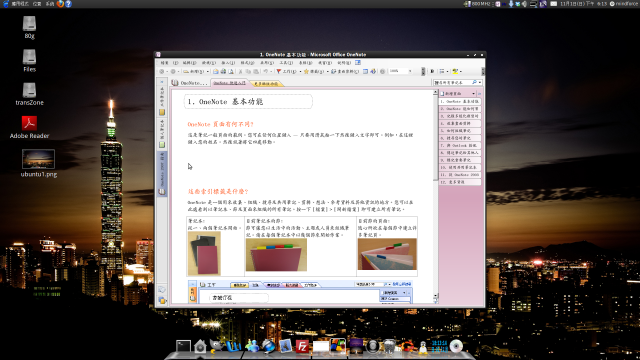Click the Undo arrow icon

(x=266, y=71)
